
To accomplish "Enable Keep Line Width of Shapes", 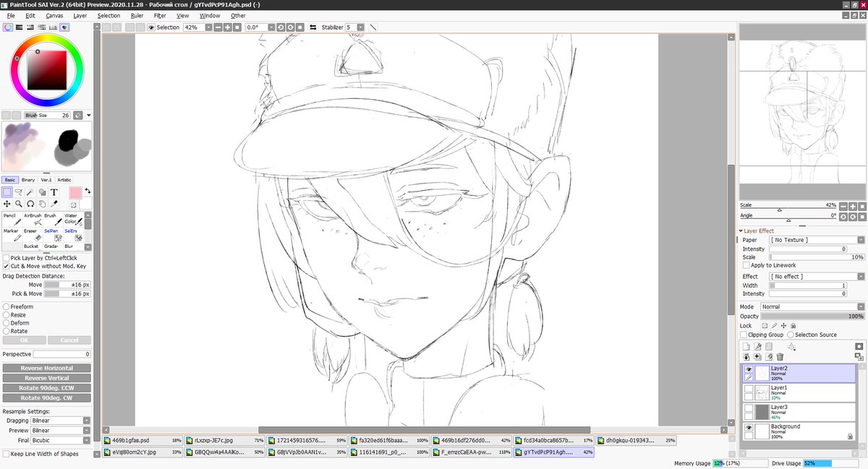I will pyautogui.click(x=7, y=454).
